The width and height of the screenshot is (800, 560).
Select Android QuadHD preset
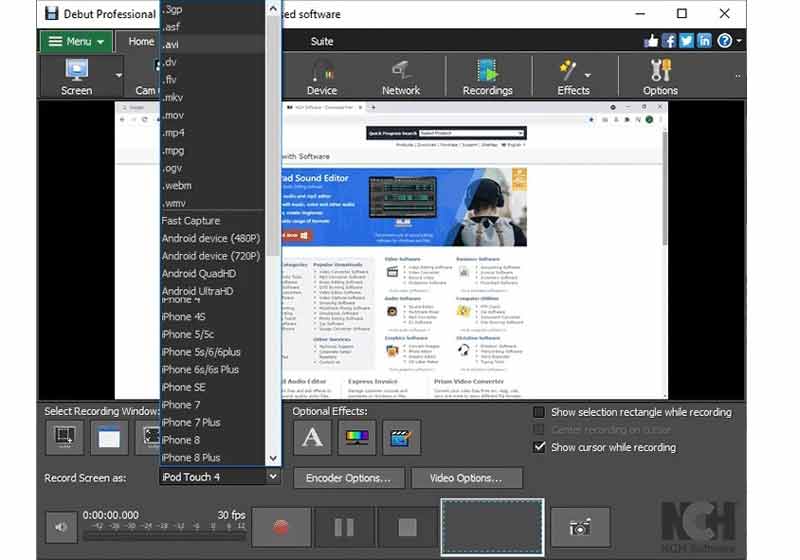tap(213, 274)
